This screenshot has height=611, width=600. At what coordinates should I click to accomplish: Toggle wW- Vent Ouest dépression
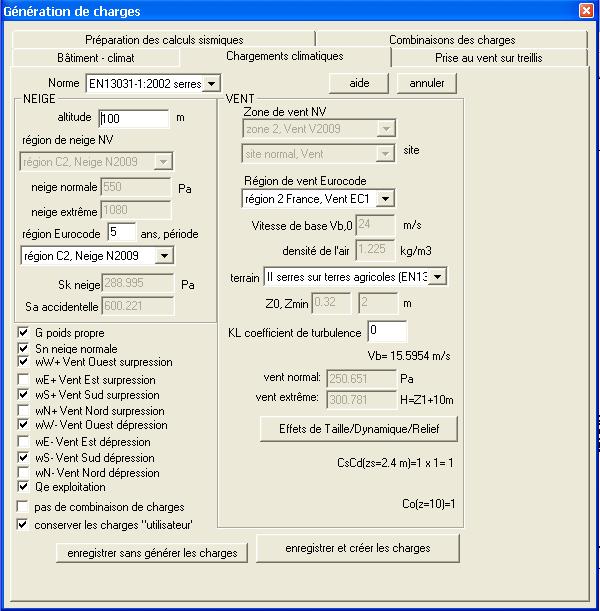point(23,425)
